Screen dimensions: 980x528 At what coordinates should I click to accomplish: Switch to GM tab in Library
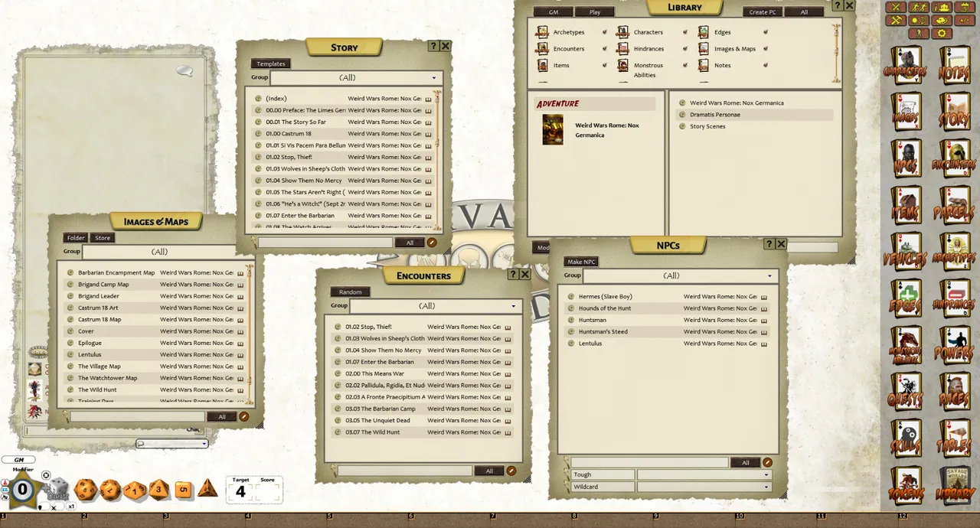click(553, 12)
